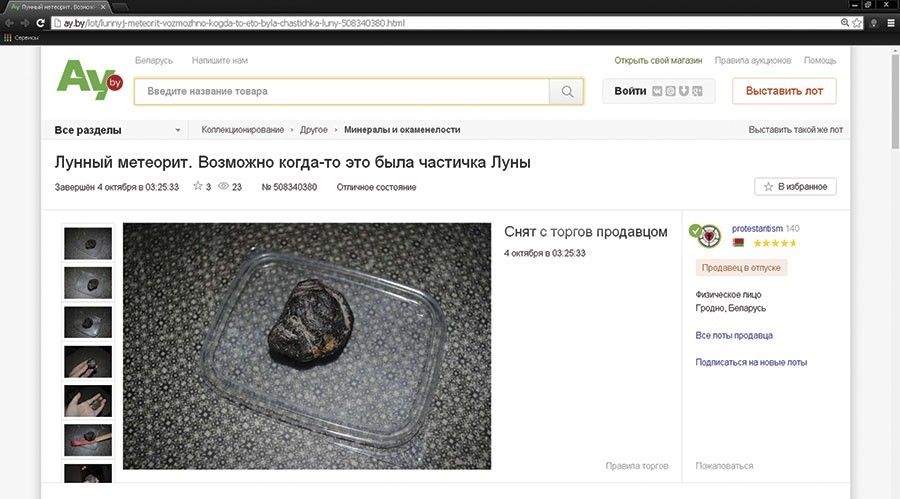This screenshot has height=499, width=900.
Task: Click the Отличное состояние text
Action: 377,187
